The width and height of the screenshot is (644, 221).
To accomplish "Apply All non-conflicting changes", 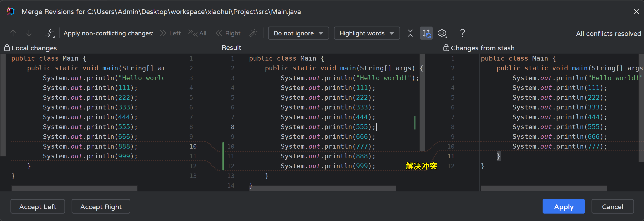I will [197, 33].
